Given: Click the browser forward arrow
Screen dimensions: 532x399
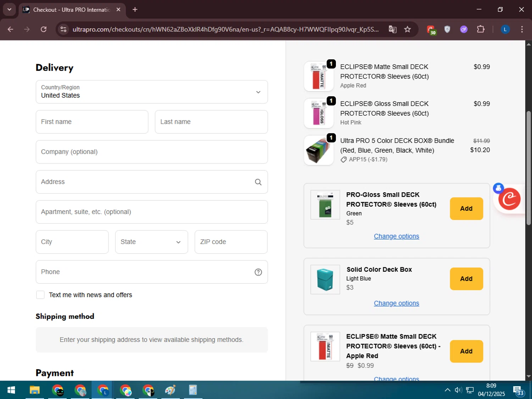Looking at the screenshot, I should [27, 29].
